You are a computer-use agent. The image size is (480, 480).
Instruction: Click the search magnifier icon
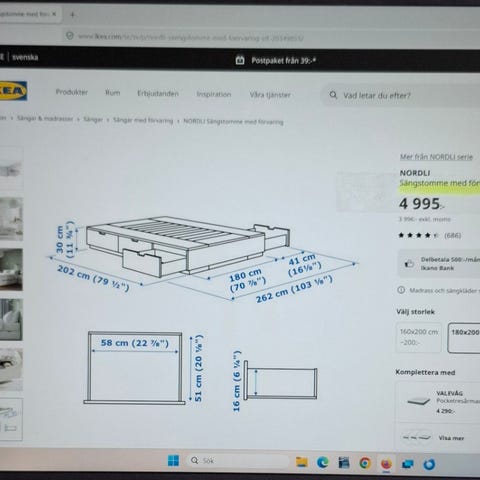tap(333, 95)
